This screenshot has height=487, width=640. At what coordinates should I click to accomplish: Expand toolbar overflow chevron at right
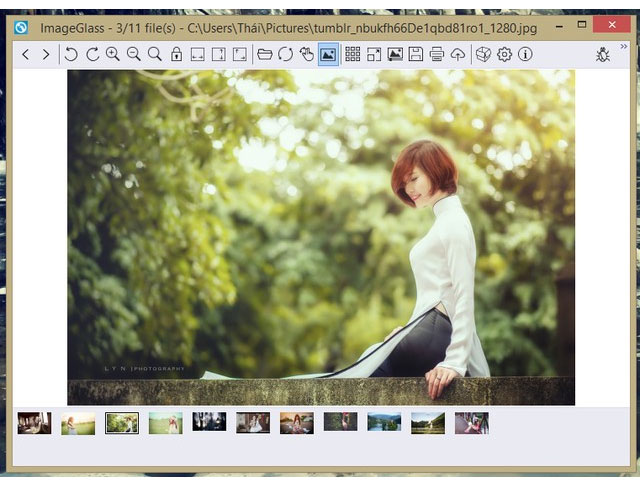tap(624, 46)
